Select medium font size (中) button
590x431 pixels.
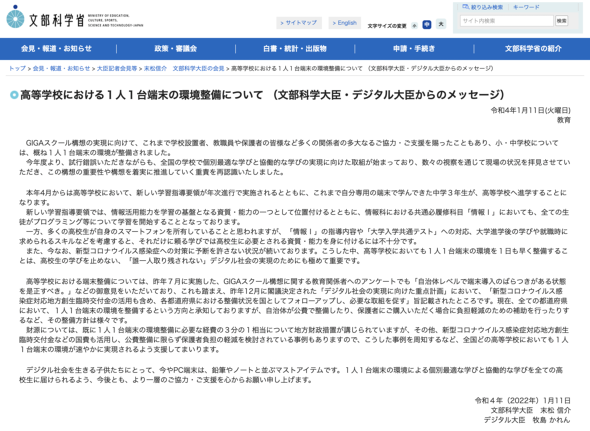427,25
